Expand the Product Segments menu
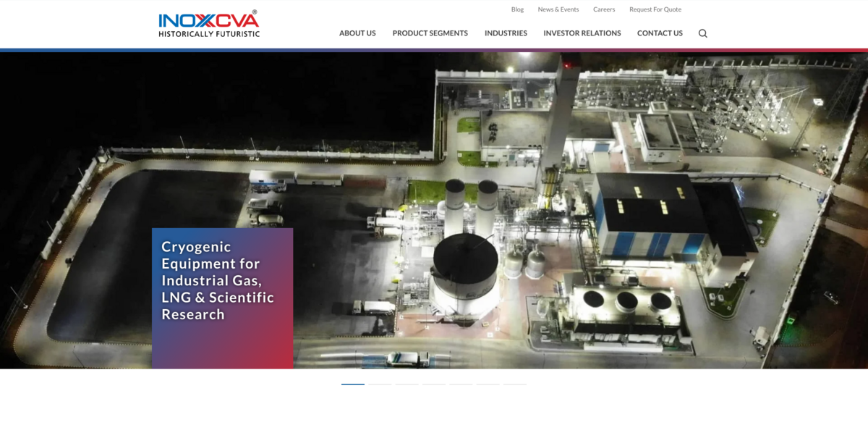The height and width of the screenshot is (425, 868). (x=430, y=33)
